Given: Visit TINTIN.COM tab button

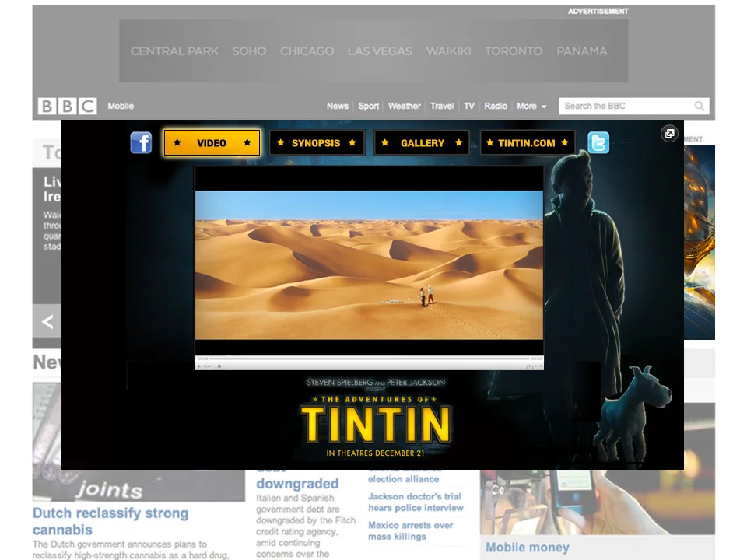Looking at the screenshot, I should (x=528, y=143).
